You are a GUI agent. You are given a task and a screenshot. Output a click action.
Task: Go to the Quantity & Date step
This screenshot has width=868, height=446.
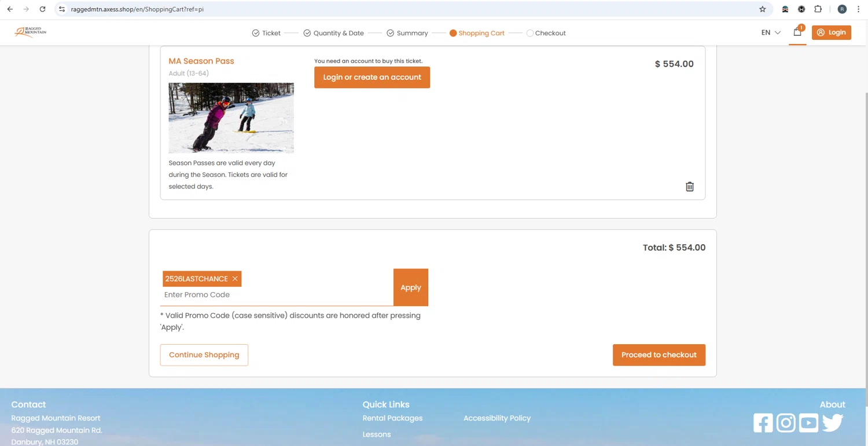point(334,33)
